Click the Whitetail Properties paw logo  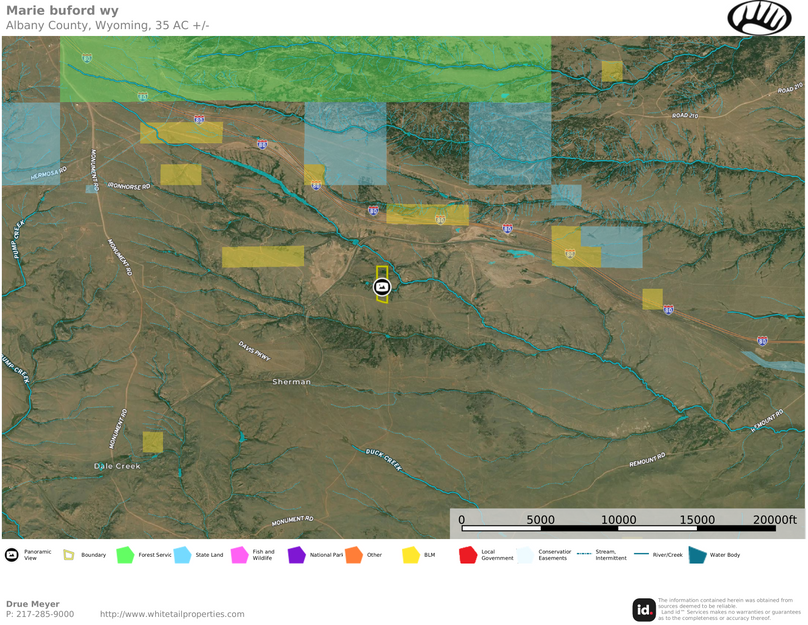[759, 18]
